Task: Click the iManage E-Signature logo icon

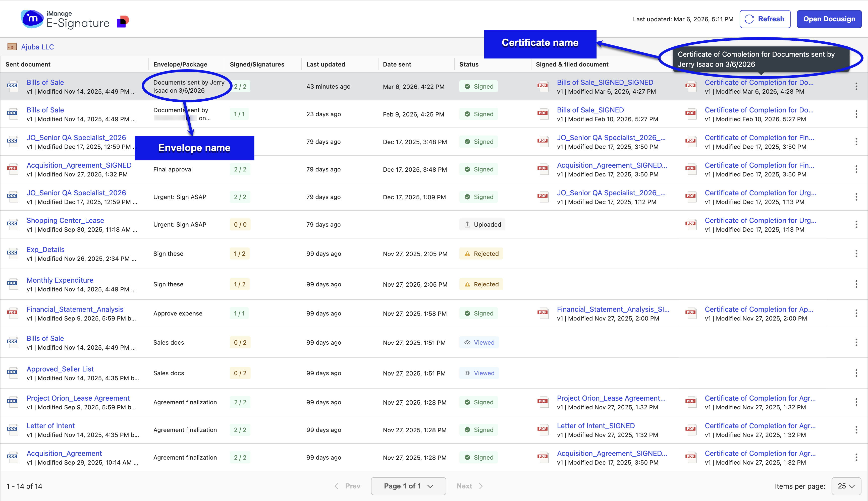Action: tap(32, 19)
